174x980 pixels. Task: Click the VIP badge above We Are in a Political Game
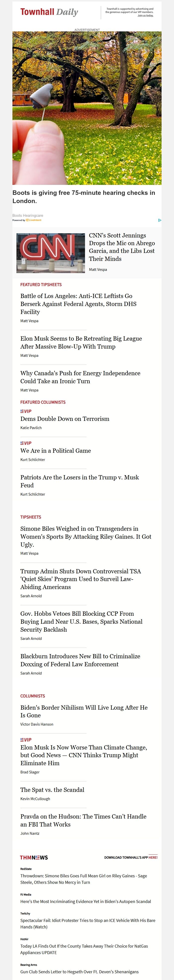(x=26, y=443)
